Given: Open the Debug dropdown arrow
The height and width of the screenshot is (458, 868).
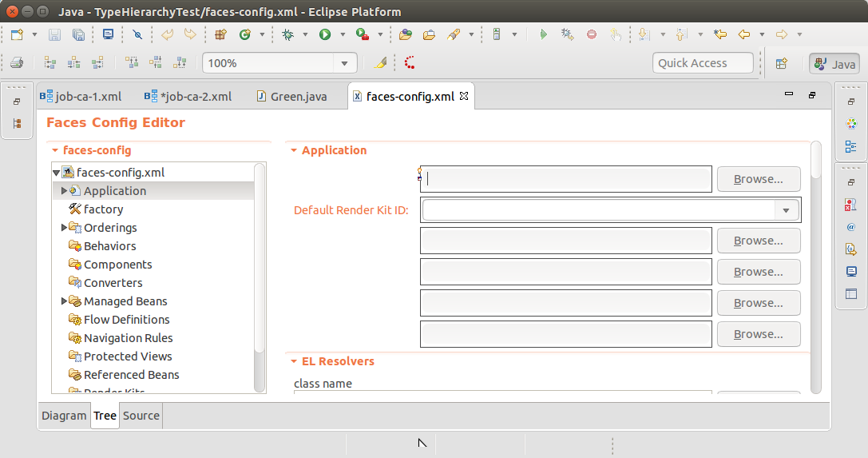Looking at the screenshot, I should point(305,34).
